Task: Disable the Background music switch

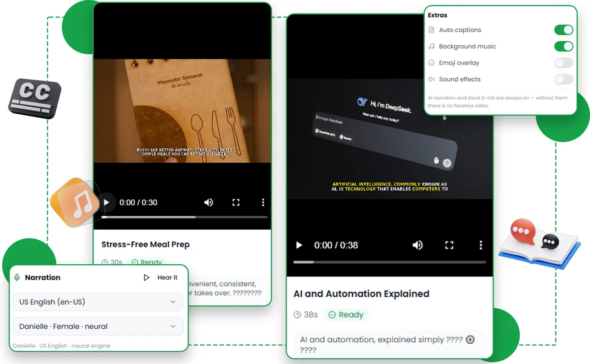Action: pos(564,46)
